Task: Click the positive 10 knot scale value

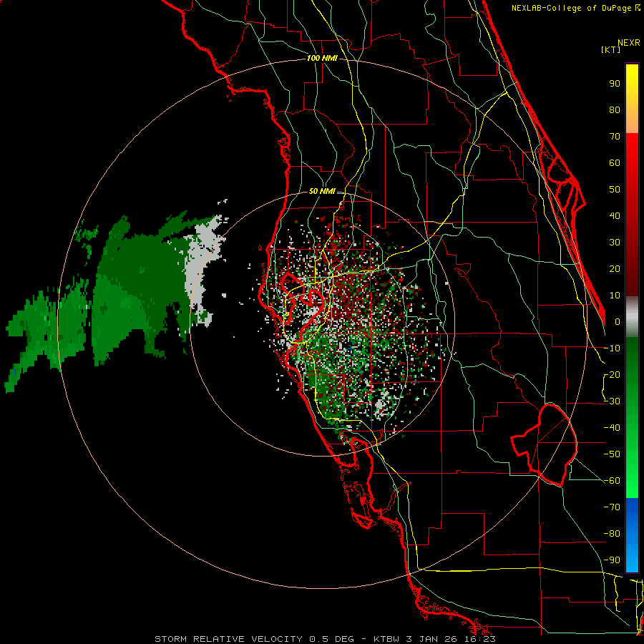Action: pyautogui.click(x=615, y=296)
